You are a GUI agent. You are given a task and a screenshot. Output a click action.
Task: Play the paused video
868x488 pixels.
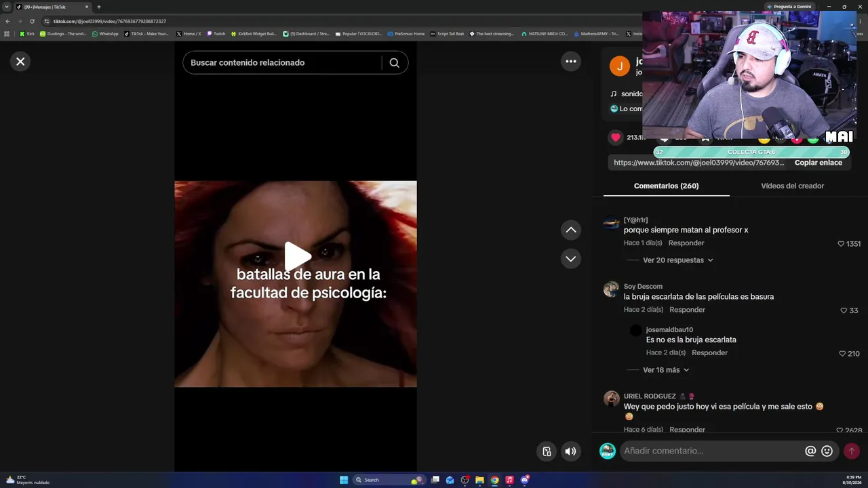[297, 256]
